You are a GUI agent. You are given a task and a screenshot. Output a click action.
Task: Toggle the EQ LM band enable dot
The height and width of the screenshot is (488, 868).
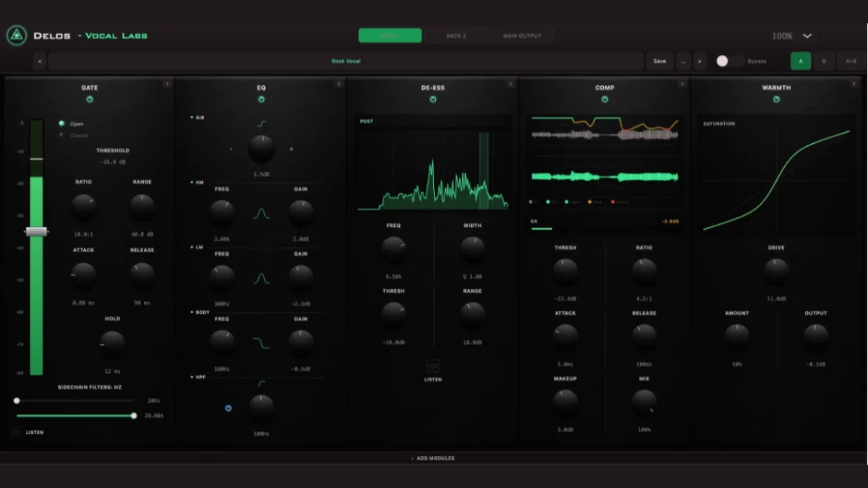click(x=192, y=247)
